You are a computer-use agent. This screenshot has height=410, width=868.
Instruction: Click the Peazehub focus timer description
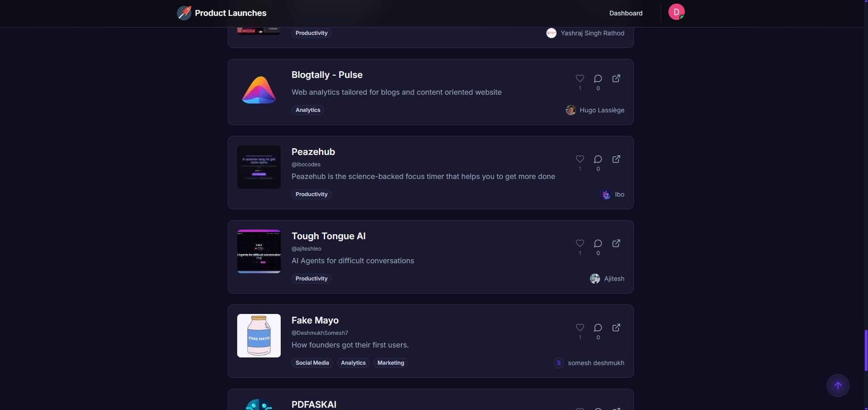[423, 176]
